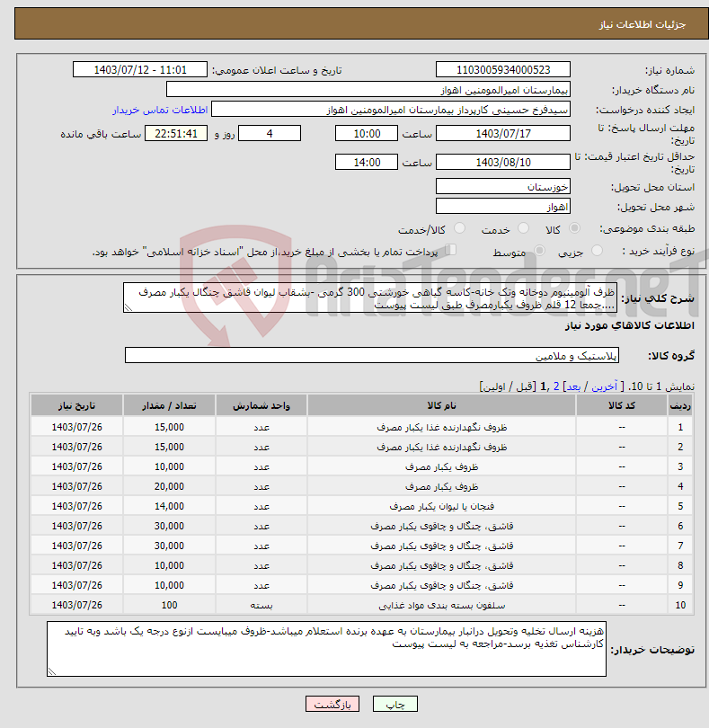The height and width of the screenshot is (728, 709).
Task: Choose the جزیی purchase type radio
Action: (597, 251)
